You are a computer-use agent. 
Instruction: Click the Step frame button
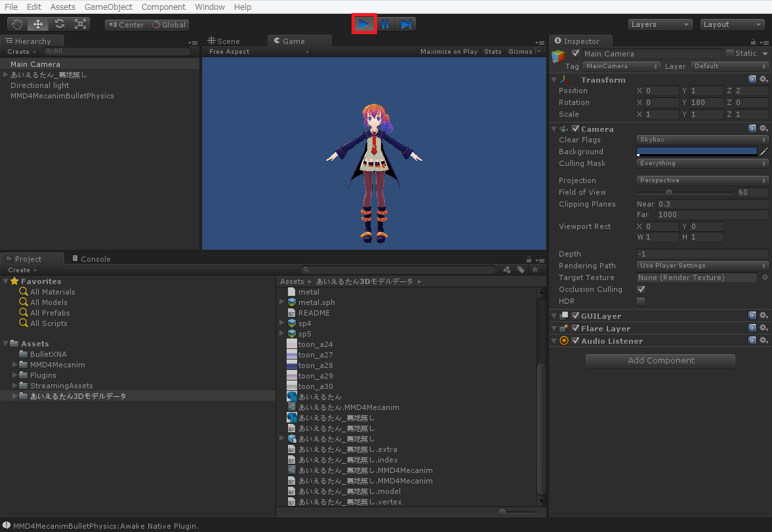[406, 24]
